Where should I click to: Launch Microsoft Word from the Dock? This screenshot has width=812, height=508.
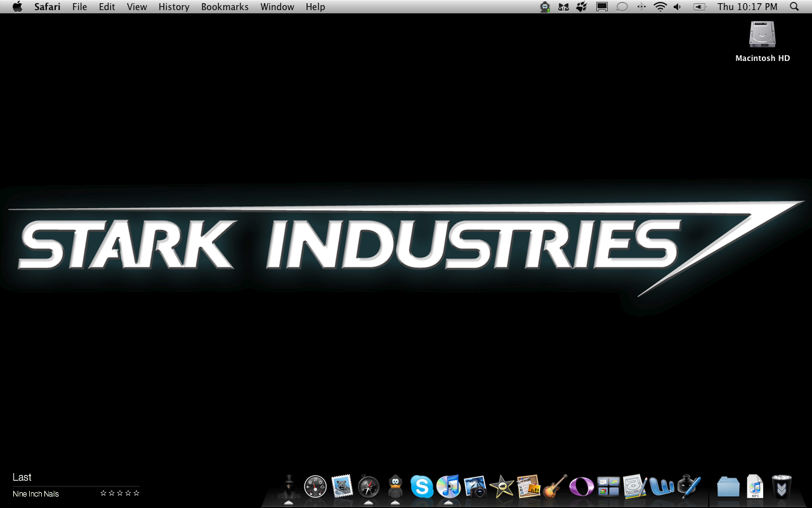tap(662, 486)
